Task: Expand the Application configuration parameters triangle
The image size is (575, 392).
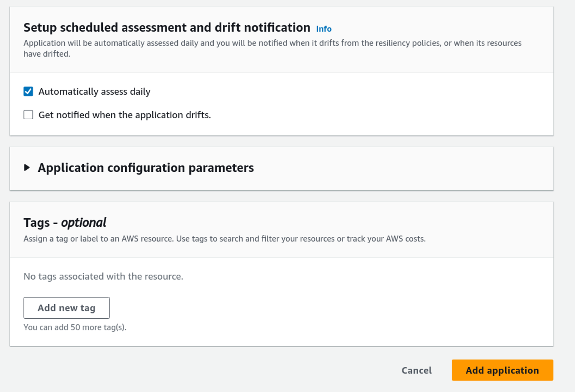Action: point(27,167)
